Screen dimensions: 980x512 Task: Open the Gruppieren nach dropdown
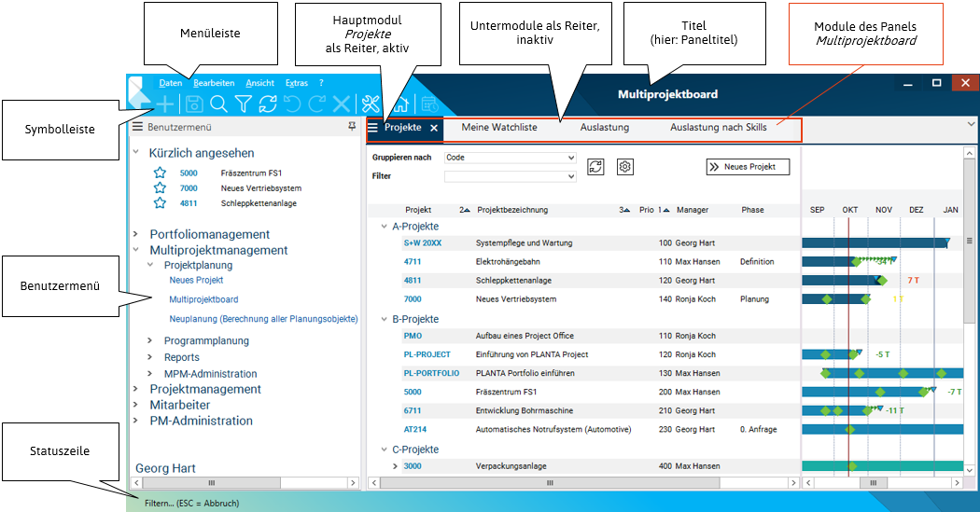point(571,158)
